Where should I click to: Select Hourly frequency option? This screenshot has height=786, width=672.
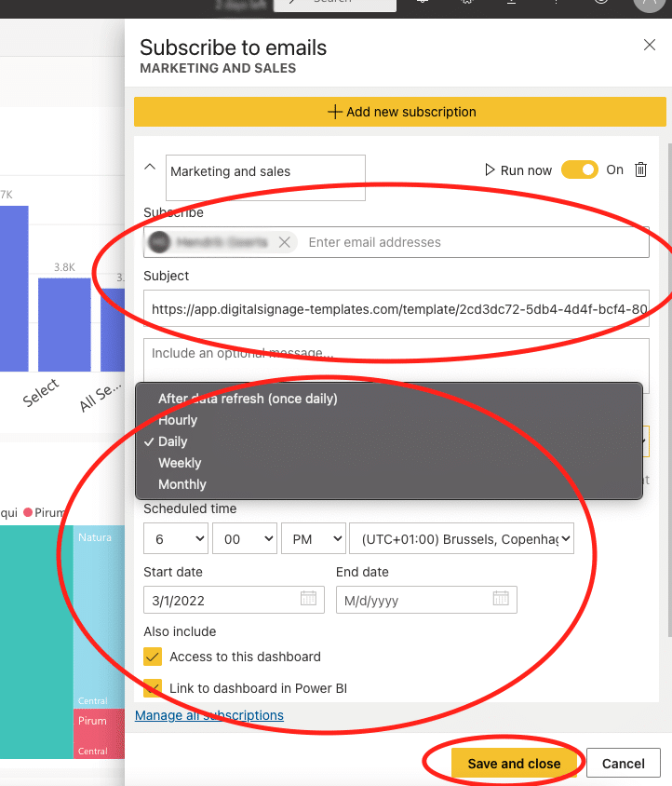click(x=389, y=420)
